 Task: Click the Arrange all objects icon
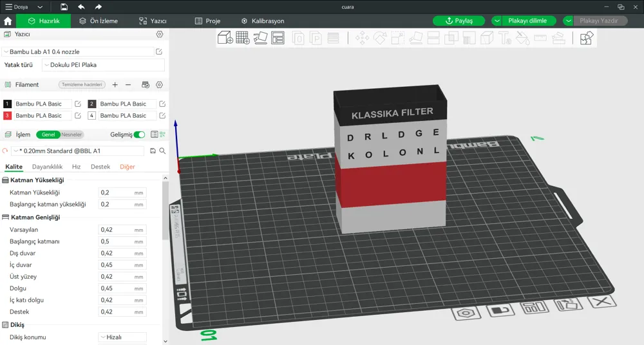pos(278,38)
